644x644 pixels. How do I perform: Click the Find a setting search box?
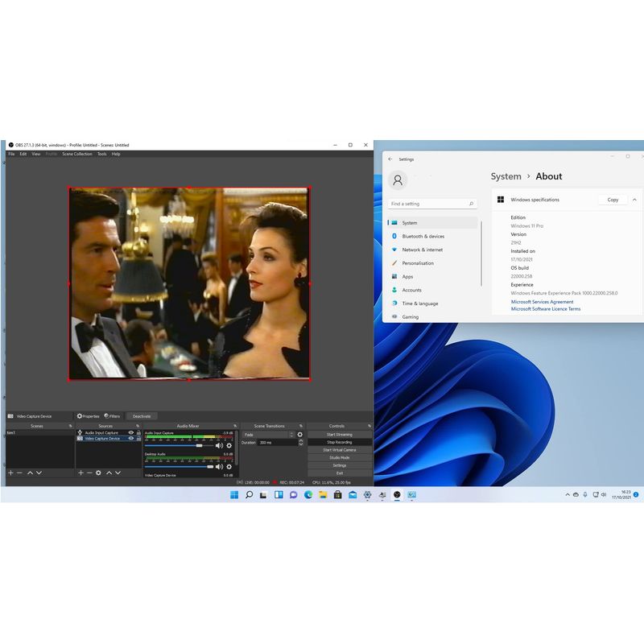coord(432,204)
